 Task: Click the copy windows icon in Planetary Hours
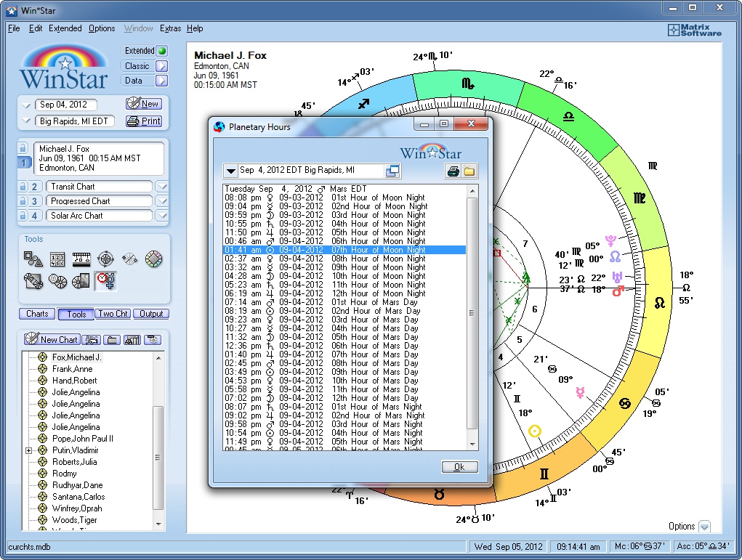392,171
